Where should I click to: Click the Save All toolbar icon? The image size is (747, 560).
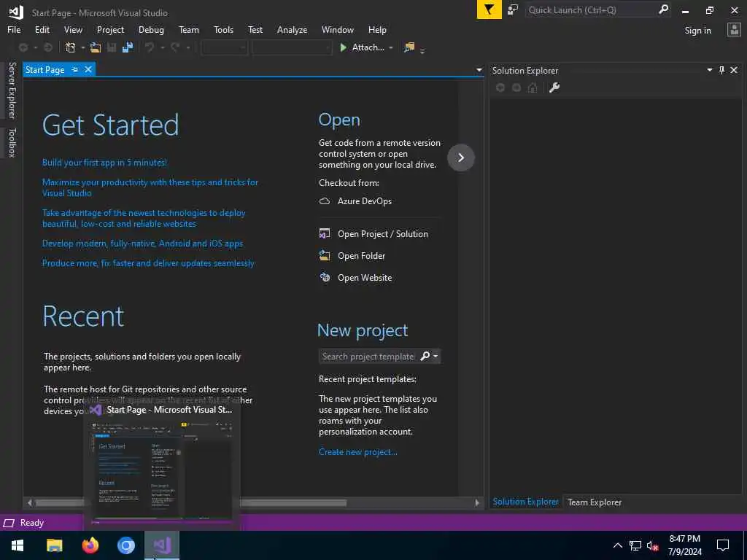coord(127,47)
